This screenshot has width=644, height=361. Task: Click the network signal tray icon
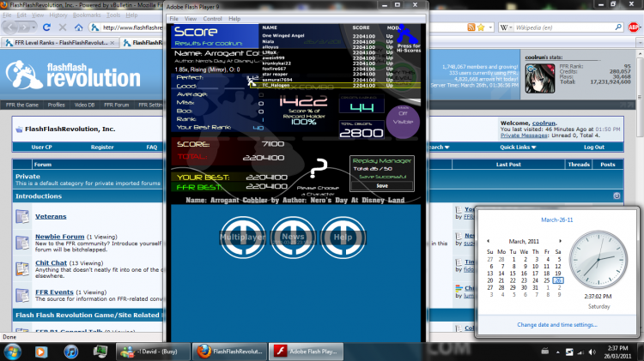pyautogui.click(x=580, y=352)
